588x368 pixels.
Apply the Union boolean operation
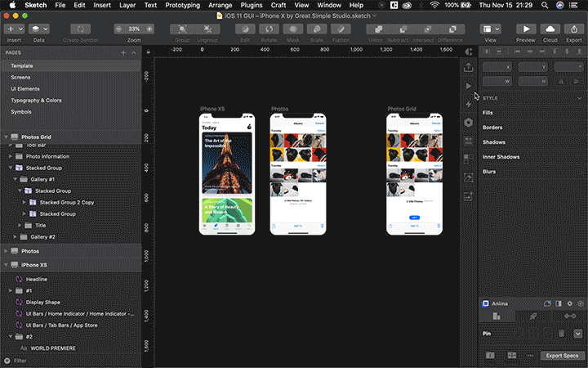coord(378,29)
